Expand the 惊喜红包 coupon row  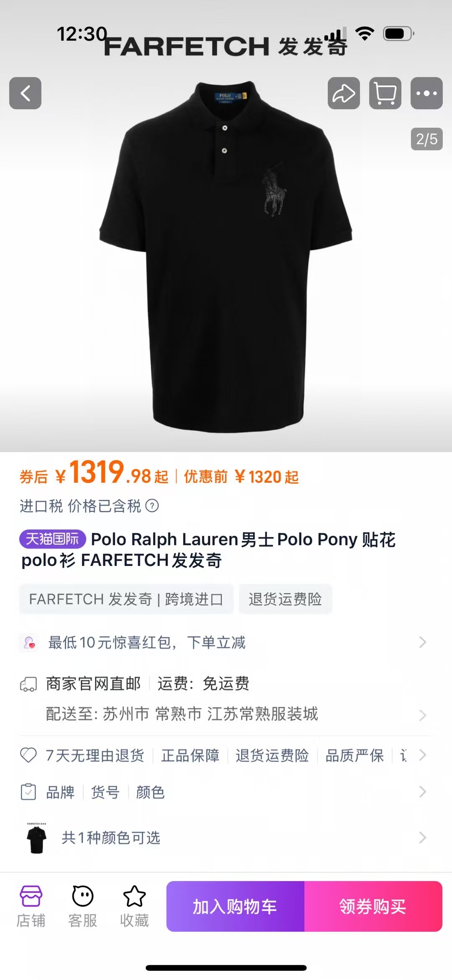click(x=423, y=642)
